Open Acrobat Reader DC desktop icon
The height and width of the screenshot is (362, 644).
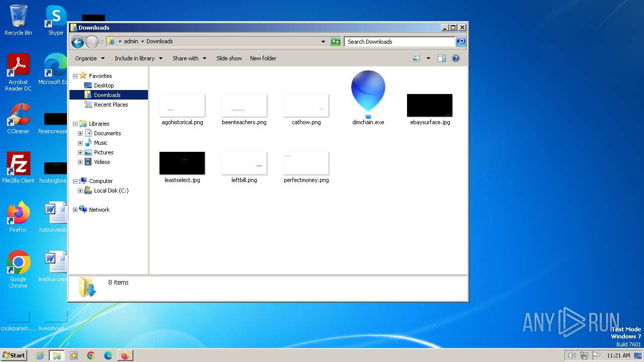click(18, 72)
